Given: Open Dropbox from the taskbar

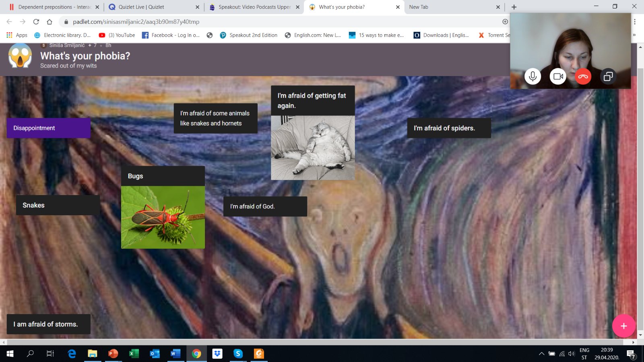Looking at the screenshot, I should point(217,354).
